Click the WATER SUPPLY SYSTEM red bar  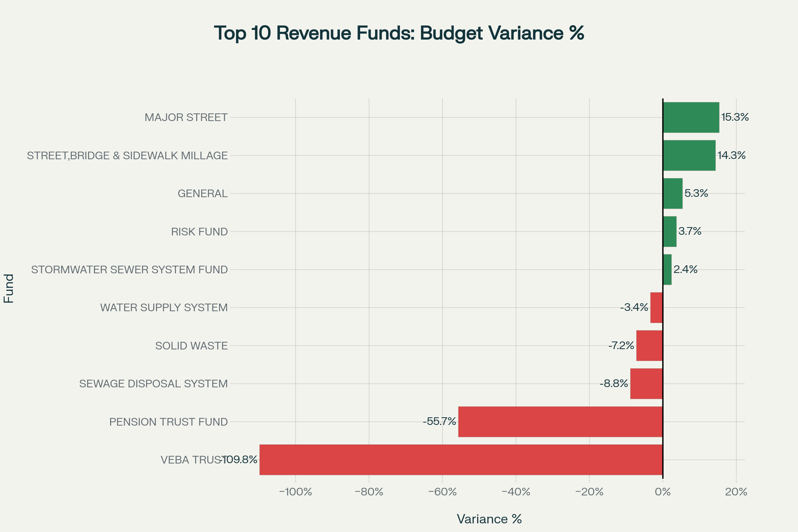point(656,307)
